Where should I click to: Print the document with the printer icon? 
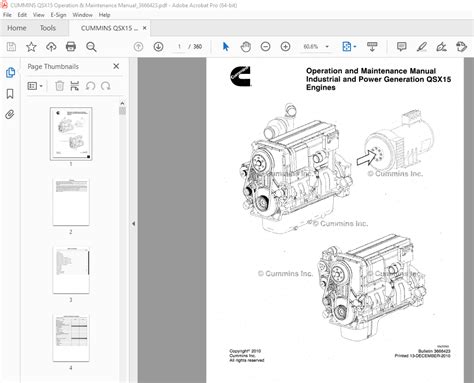[71, 47]
